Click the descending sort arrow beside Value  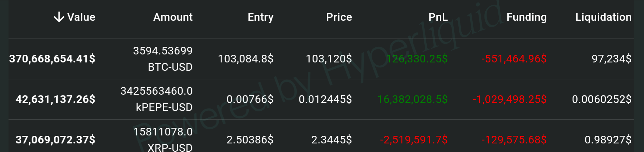tap(59, 17)
